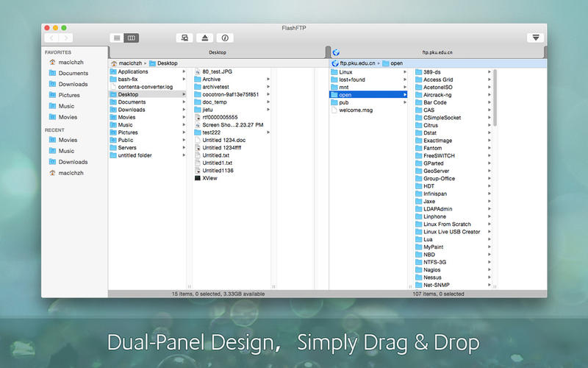
Task: Switch to list view mode
Action: (117, 38)
